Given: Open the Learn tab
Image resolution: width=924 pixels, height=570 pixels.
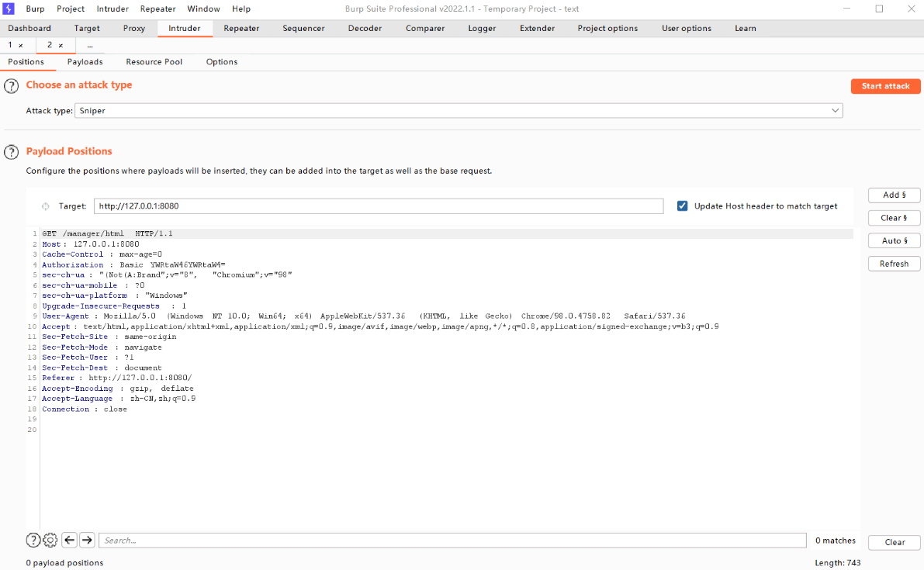Looking at the screenshot, I should tap(746, 28).
